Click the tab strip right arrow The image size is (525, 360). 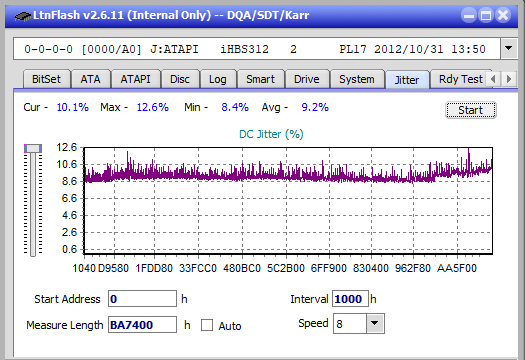pos(509,79)
